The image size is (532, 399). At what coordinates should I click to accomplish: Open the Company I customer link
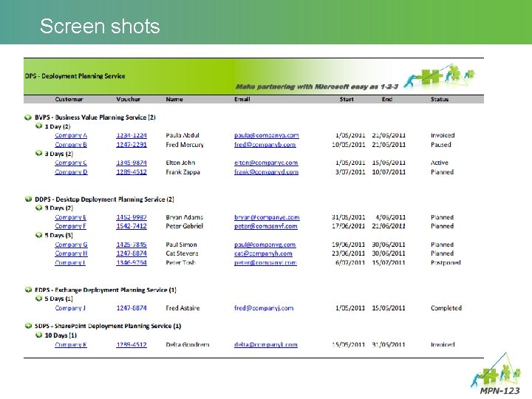[x=70, y=262]
